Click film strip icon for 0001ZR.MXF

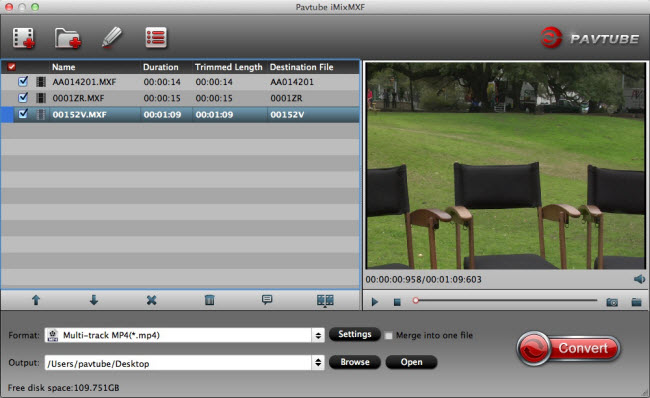[x=41, y=98]
